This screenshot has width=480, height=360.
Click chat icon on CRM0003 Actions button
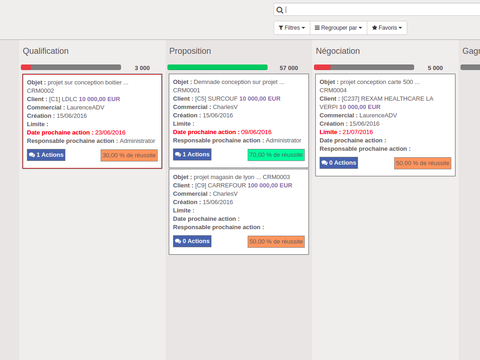point(178,241)
